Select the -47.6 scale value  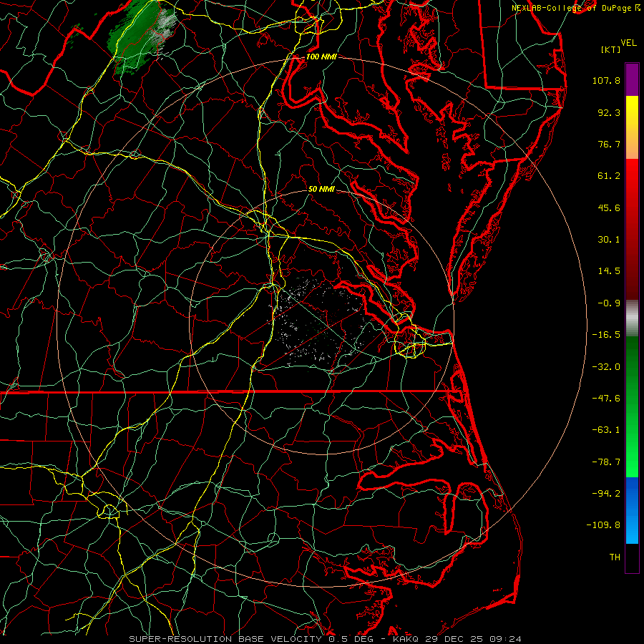pyautogui.click(x=606, y=399)
